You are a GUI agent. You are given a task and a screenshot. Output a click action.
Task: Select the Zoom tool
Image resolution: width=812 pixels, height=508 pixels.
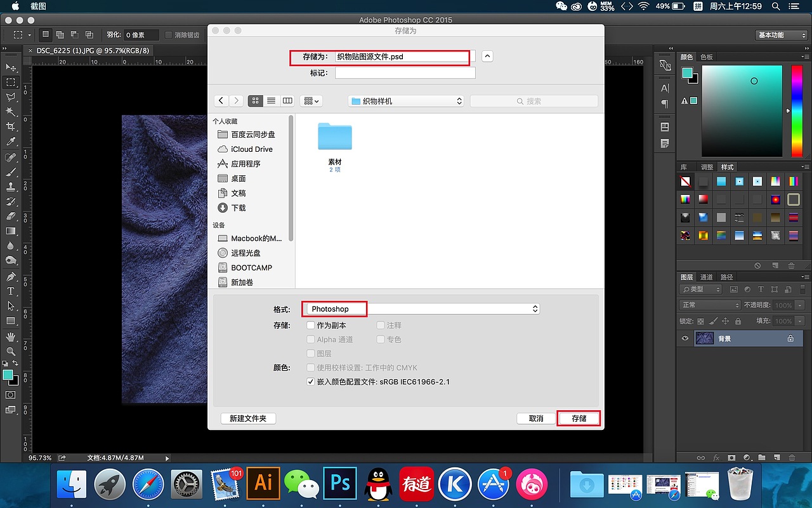pyautogui.click(x=11, y=351)
